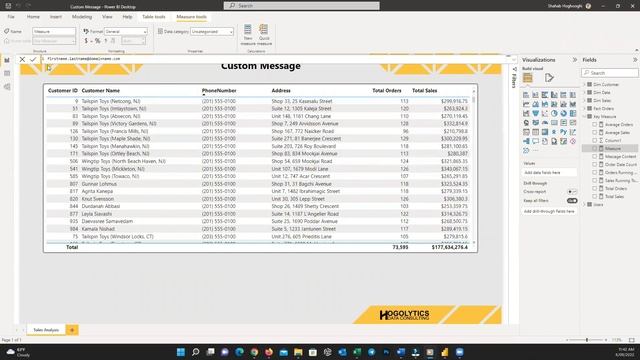Commit the formula with the checkmark icon
The image size is (640, 360).
tap(33, 60)
